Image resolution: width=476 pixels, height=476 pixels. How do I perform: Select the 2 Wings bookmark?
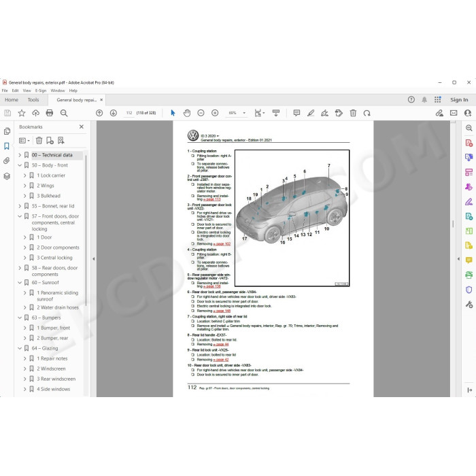coord(46,186)
